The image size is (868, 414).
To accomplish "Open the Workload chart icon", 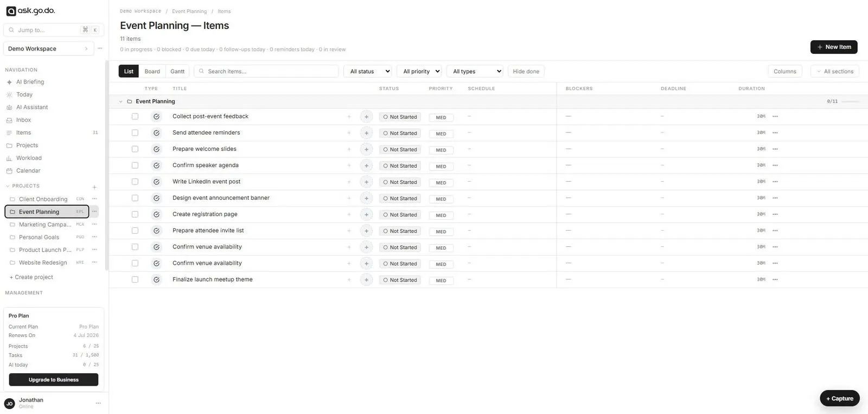I will (9, 158).
